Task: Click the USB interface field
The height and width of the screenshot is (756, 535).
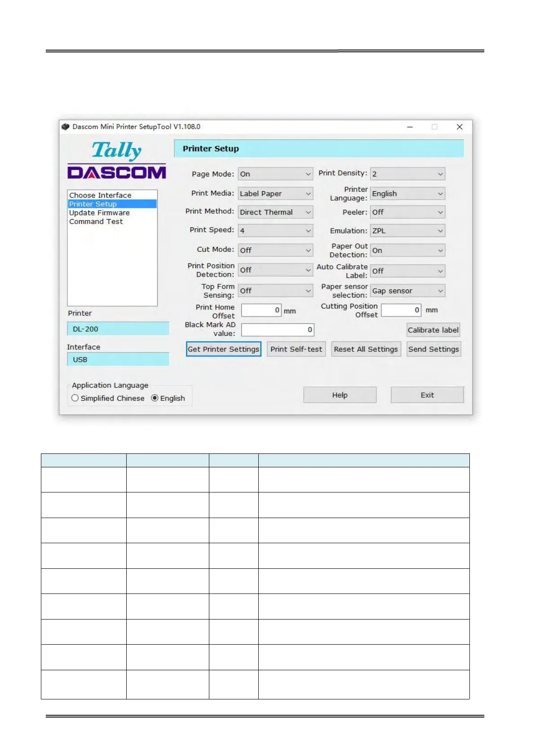Action: click(x=118, y=359)
